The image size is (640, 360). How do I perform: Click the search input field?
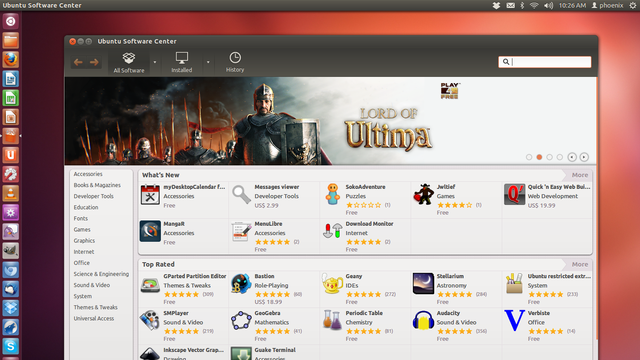[544, 62]
